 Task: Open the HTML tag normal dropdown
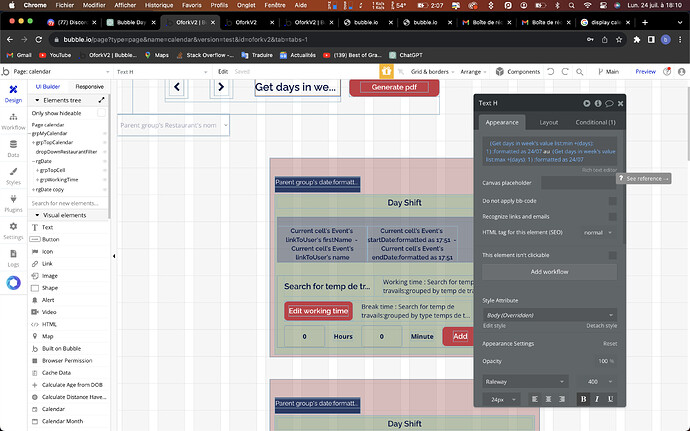pyautogui.click(x=598, y=232)
